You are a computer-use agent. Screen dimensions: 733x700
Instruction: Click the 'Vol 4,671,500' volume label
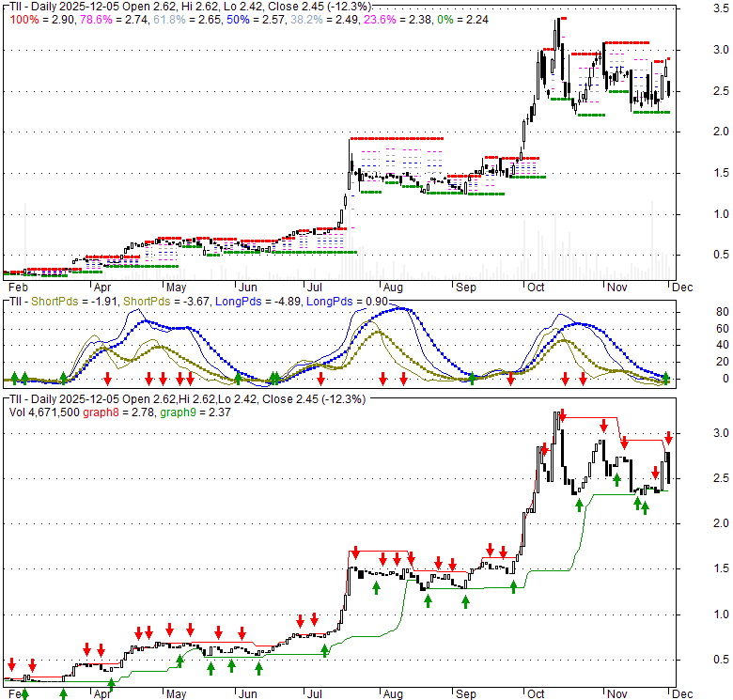pos(44,412)
